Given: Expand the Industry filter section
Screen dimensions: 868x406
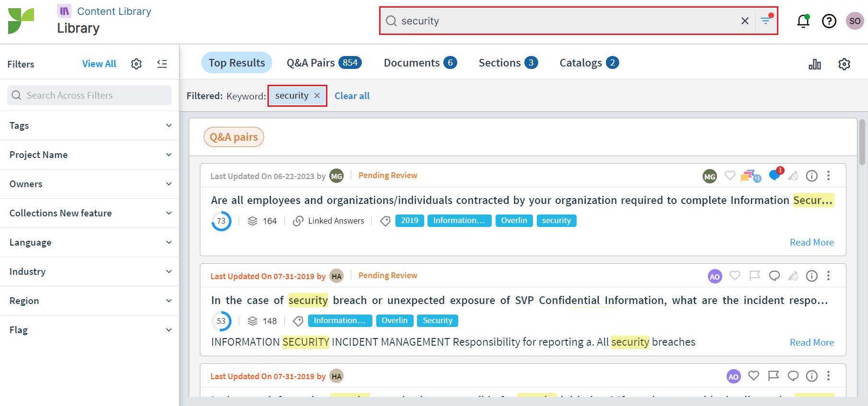Looking at the screenshot, I should point(90,271).
